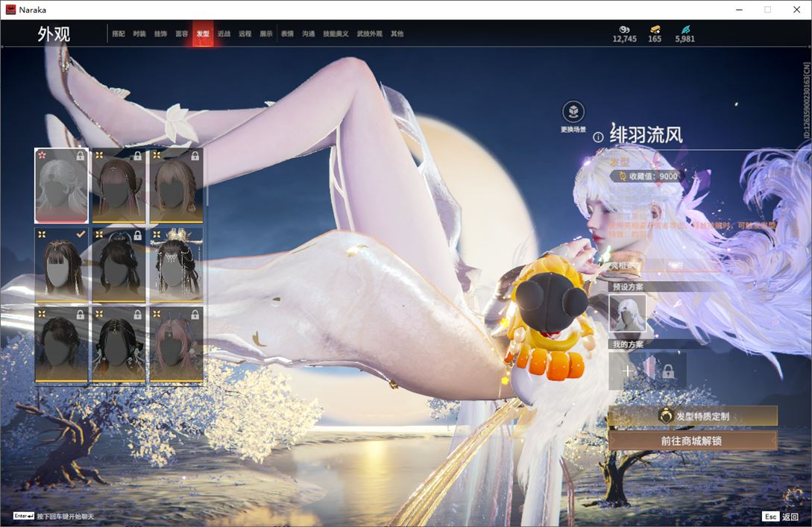The width and height of the screenshot is (812, 527).
Task: Click the lock icon on pink hairstyle card
Action: 195,315
